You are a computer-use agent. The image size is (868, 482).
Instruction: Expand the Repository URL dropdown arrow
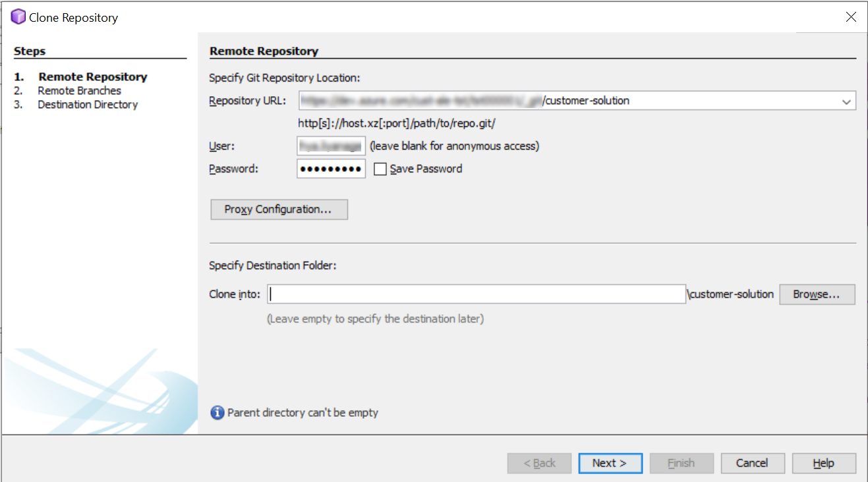click(846, 101)
